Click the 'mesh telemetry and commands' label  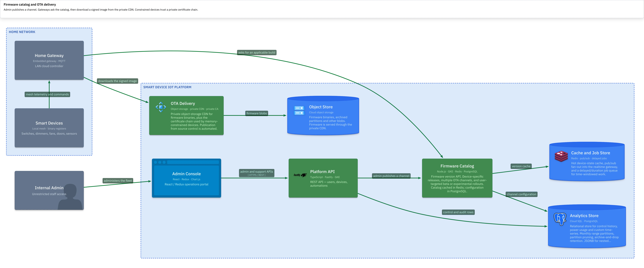coord(47,94)
